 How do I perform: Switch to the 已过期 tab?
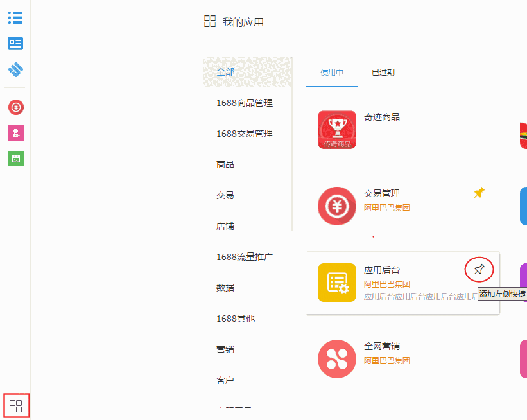point(383,72)
